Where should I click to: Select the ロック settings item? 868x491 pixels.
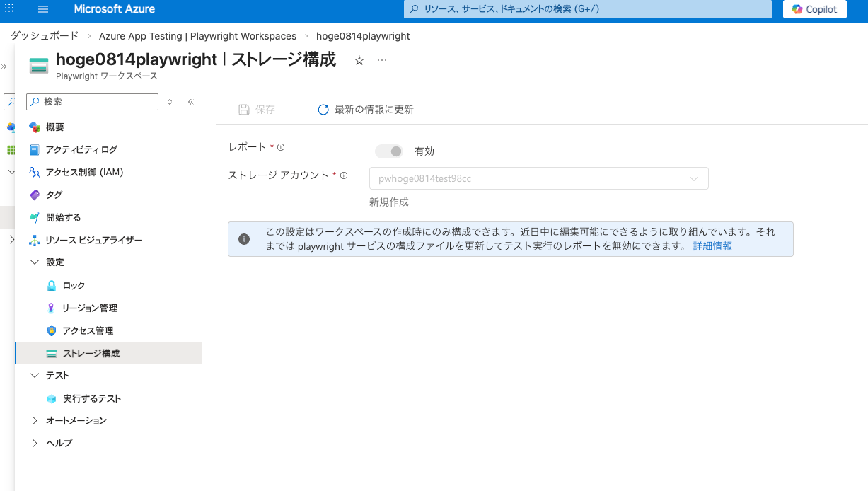point(73,285)
